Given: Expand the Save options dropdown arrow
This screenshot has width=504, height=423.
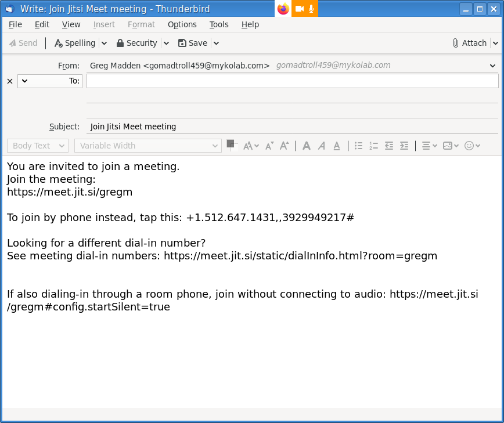Looking at the screenshot, I should click(217, 43).
